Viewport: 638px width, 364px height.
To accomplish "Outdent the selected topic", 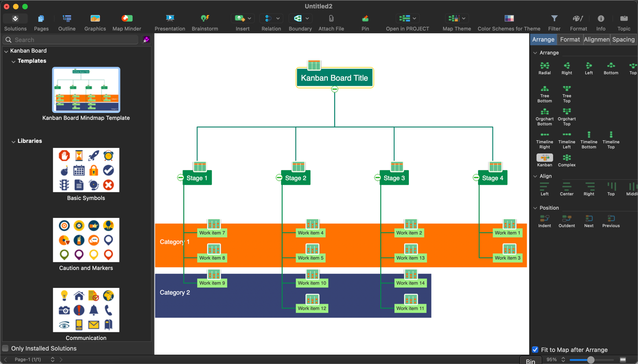I will coord(567,221).
